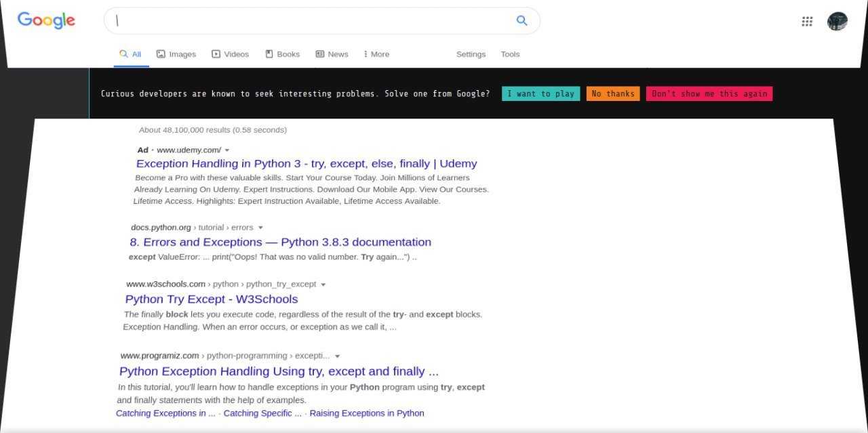Switch to the Videos tab

(231, 54)
